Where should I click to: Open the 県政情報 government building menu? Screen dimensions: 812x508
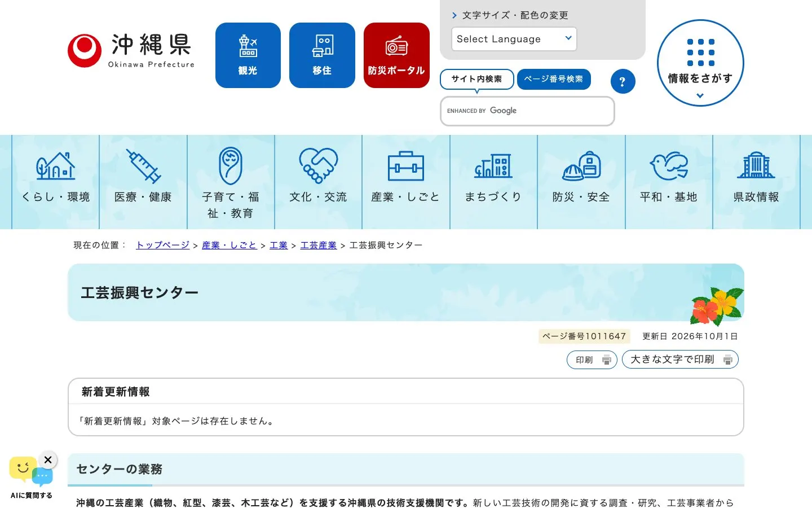point(756,182)
